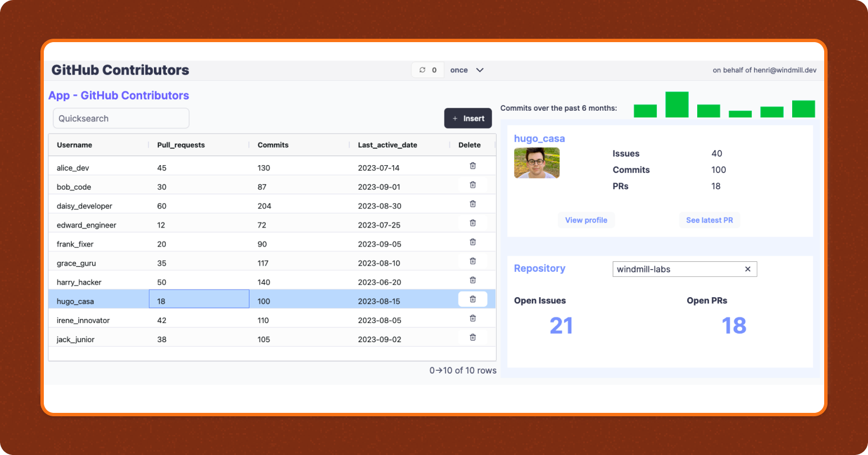Click the View profile button
Screen dimensions: 868x455
(586, 220)
